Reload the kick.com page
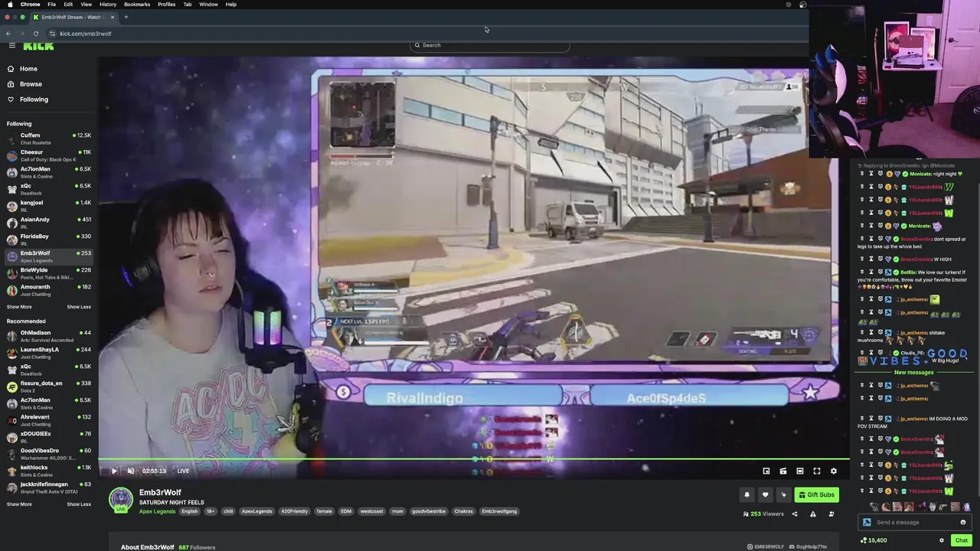The height and width of the screenshot is (551, 980). click(36, 34)
